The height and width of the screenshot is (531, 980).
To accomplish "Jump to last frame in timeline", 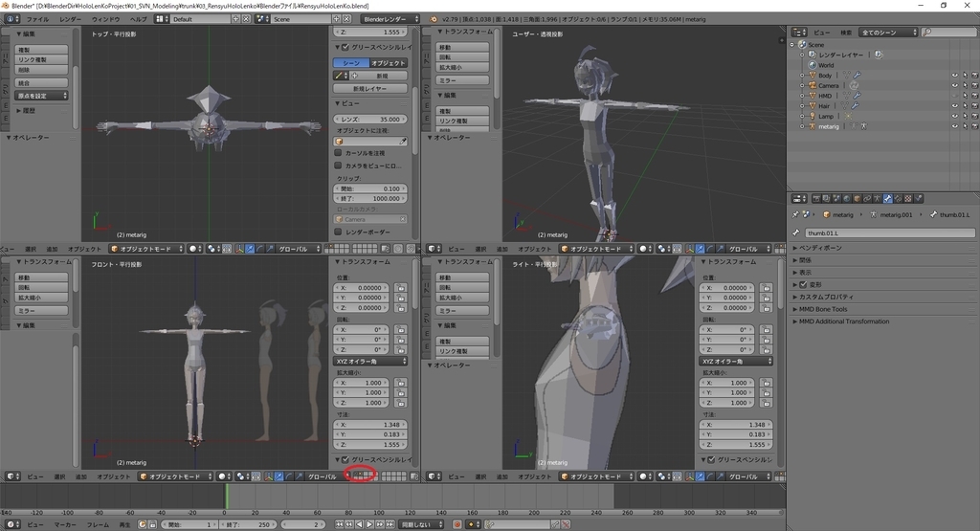I will tap(390, 524).
